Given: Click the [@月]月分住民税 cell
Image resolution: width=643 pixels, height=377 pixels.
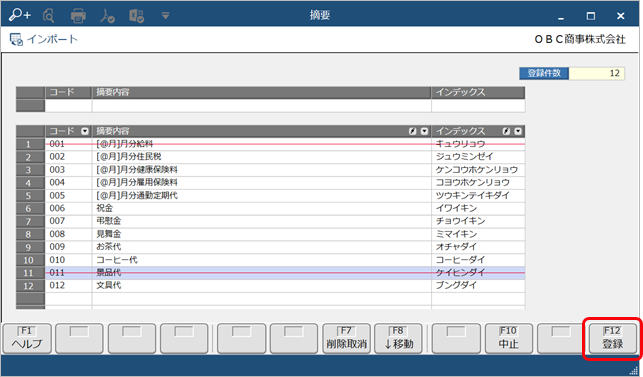Looking at the screenshot, I should pyautogui.click(x=262, y=157).
